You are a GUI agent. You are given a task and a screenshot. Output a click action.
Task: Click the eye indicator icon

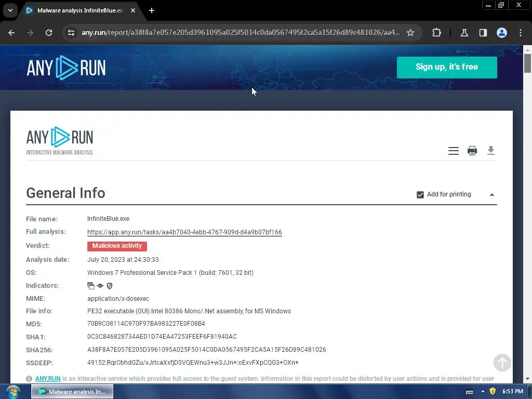100,286
